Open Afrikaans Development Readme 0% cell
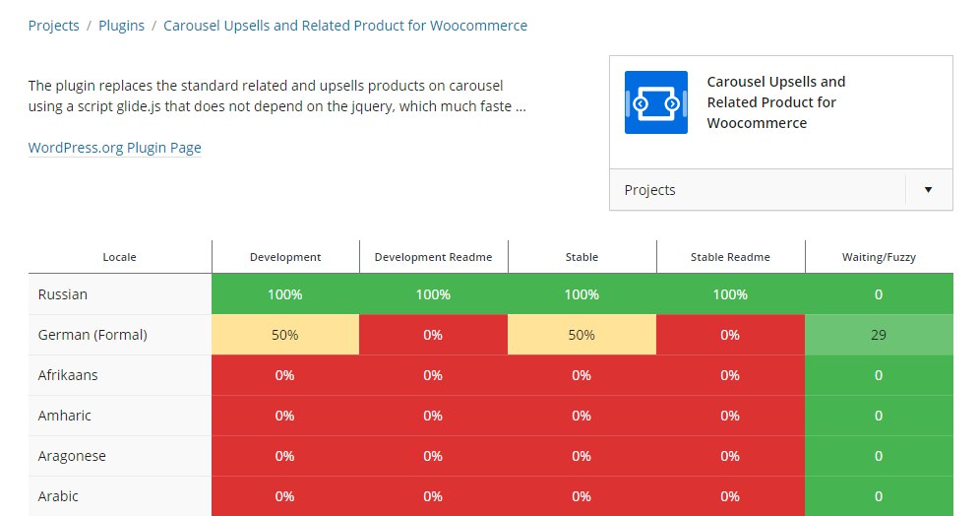The height and width of the screenshot is (516, 980). tap(433, 375)
